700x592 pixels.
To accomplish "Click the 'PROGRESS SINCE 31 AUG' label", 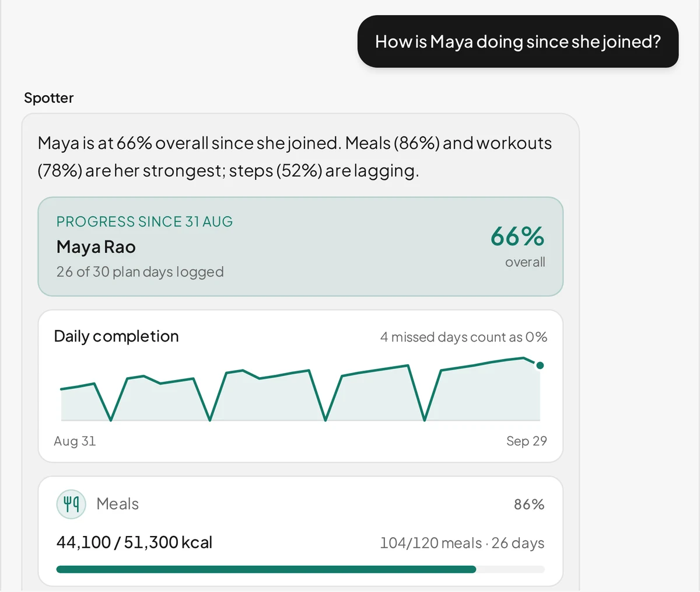I will tap(145, 221).
